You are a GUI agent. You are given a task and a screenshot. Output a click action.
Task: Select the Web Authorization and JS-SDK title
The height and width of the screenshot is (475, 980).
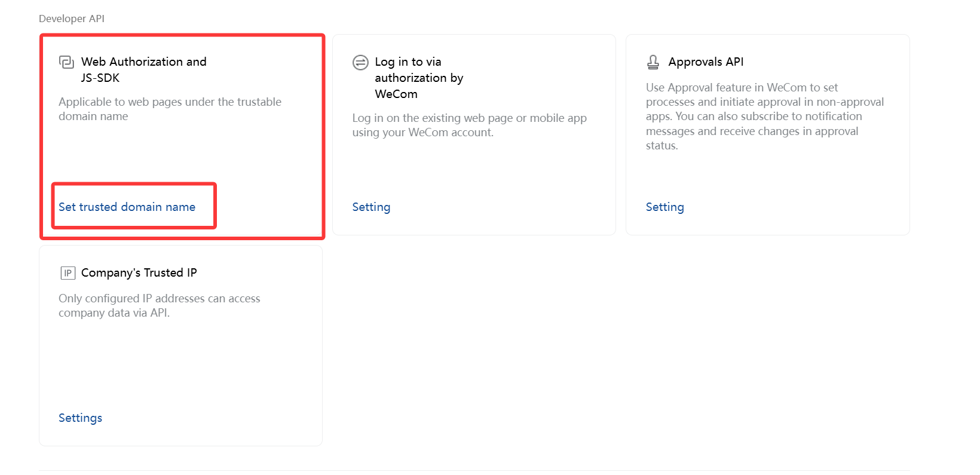(144, 69)
